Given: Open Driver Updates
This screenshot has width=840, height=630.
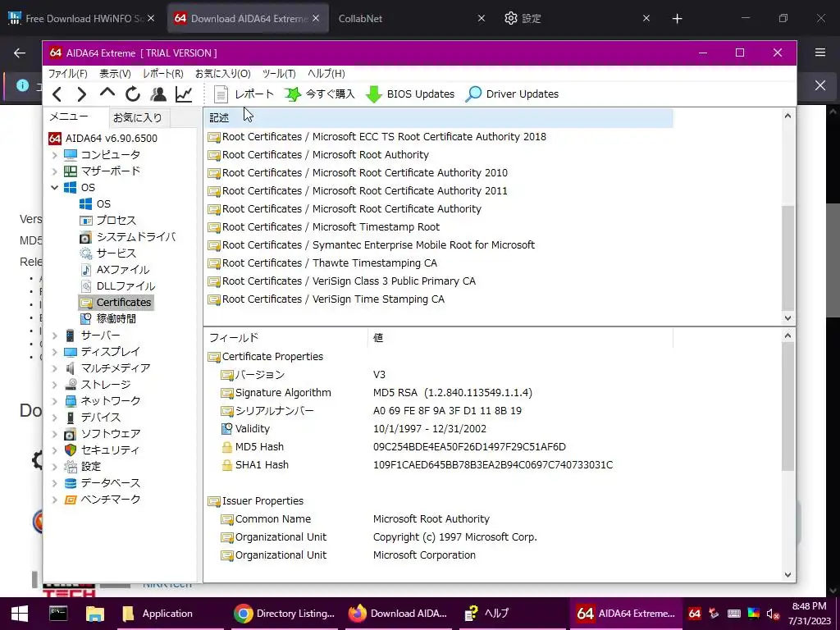Looking at the screenshot, I should click(512, 94).
